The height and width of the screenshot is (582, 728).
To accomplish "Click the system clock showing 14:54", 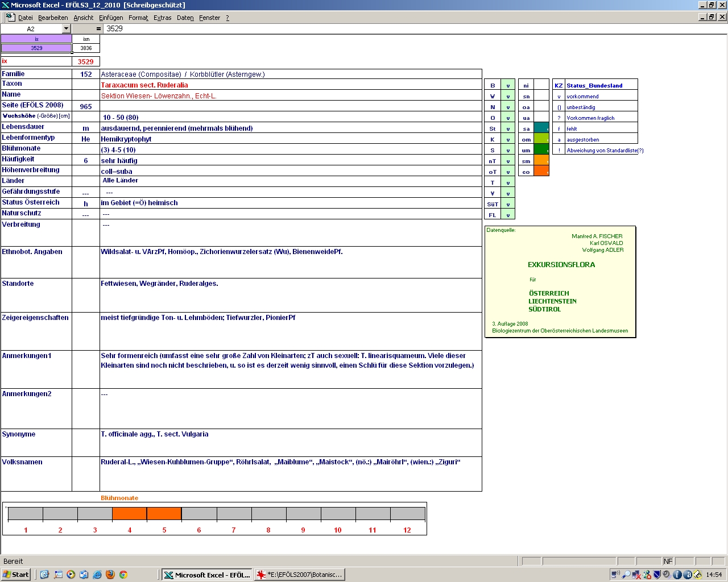I will click(714, 575).
